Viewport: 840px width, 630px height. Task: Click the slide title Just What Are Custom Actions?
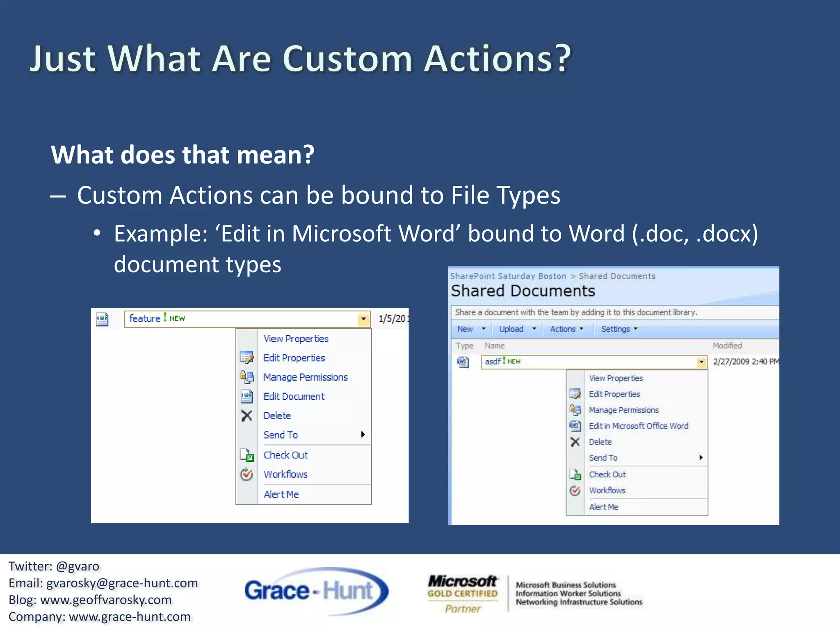tap(300, 59)
